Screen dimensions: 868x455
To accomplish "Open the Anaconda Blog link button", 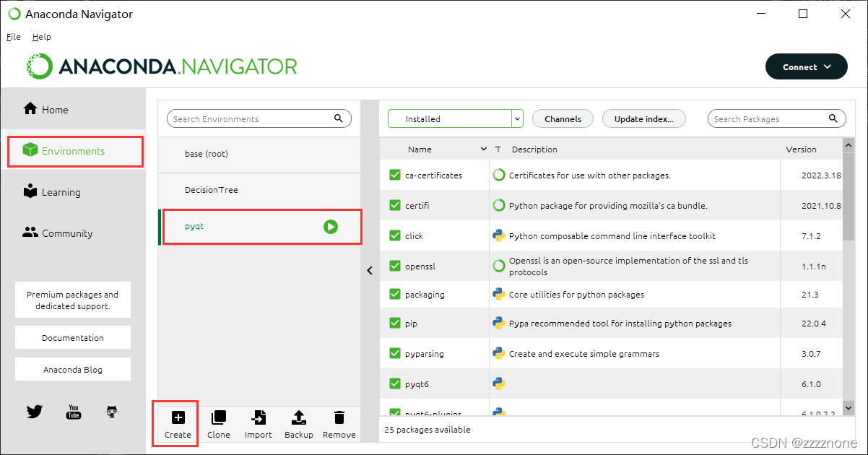I will point(73,369).
